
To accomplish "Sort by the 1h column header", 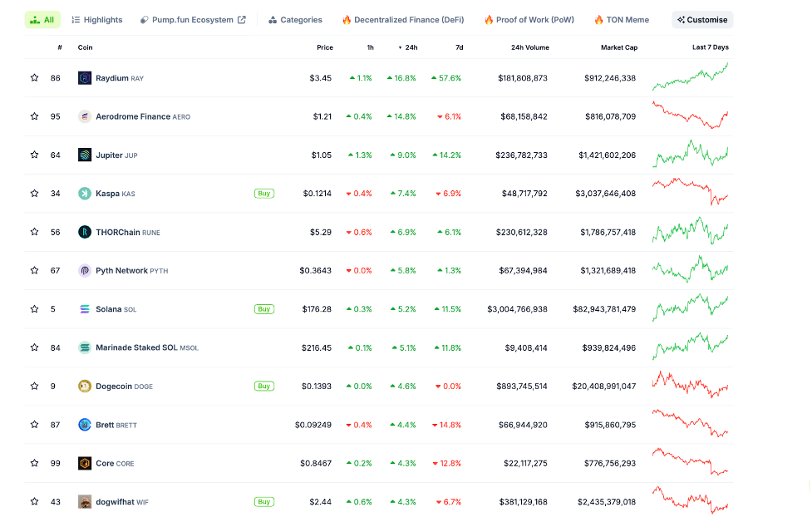I will pos(371,47).
